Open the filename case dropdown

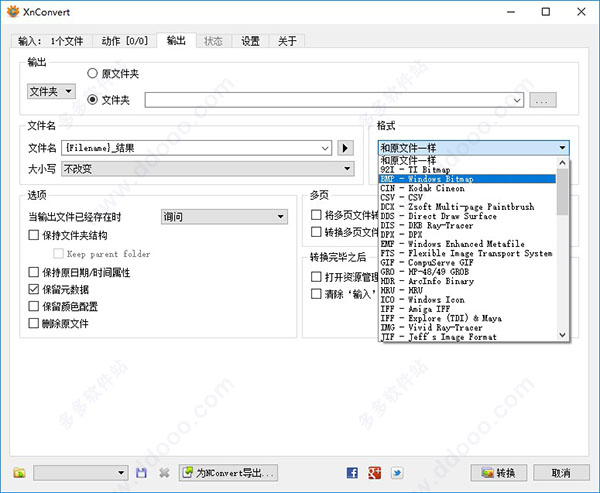[x=208, y=169]
